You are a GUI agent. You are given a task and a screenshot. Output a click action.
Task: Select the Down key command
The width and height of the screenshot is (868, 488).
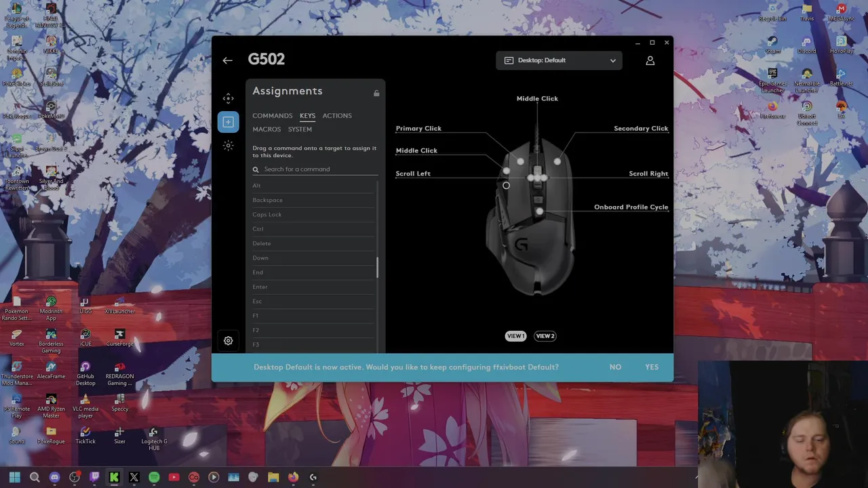(x=313, y=258)
